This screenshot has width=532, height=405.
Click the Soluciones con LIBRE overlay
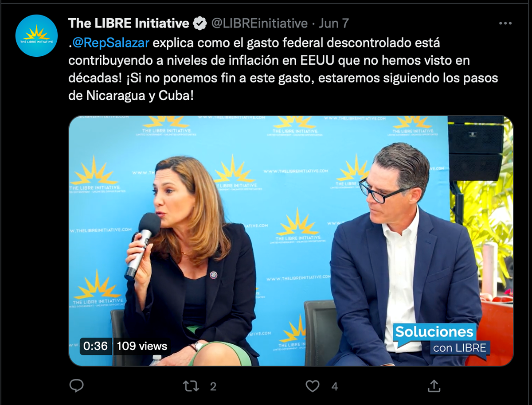pyautogui.click(x=441, y=339)
